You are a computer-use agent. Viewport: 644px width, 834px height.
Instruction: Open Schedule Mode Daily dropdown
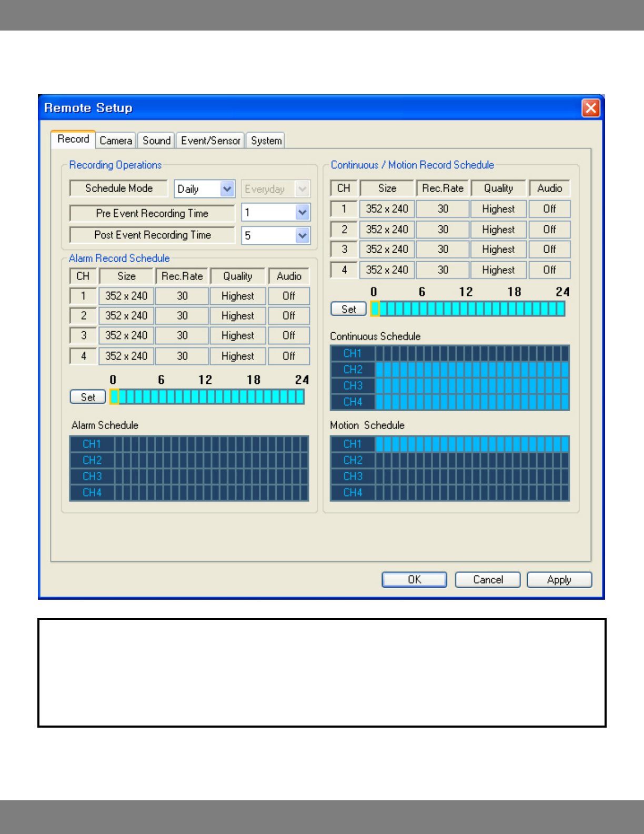point(227,189)
